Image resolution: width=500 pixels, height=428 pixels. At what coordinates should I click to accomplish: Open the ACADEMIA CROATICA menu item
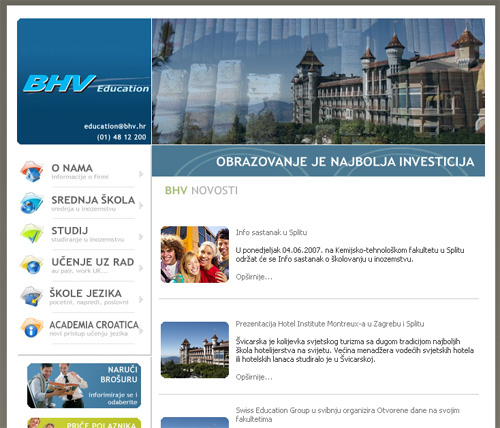94,325
